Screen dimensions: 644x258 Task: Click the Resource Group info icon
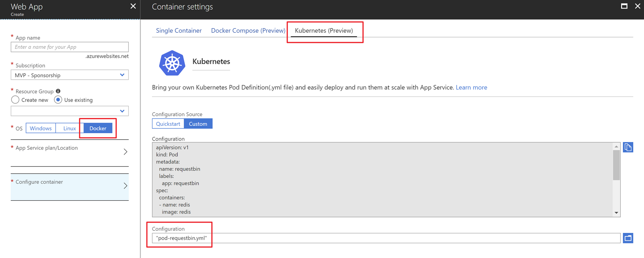(58, 91)
